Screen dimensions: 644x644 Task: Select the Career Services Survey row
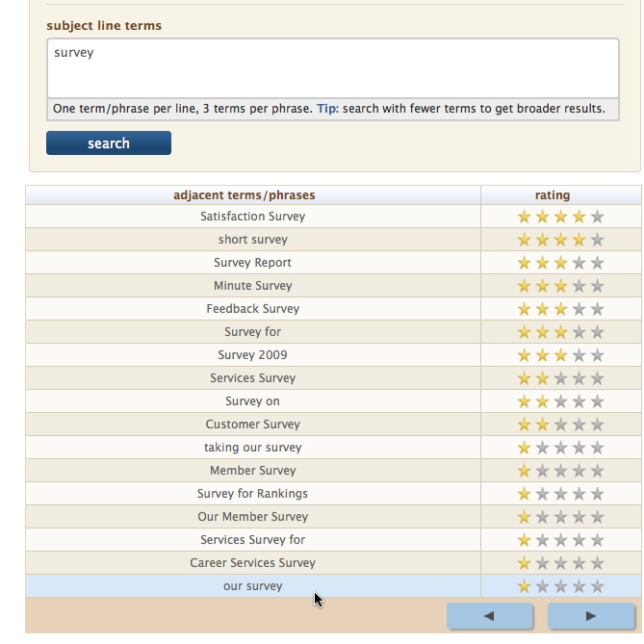point(253,563)
